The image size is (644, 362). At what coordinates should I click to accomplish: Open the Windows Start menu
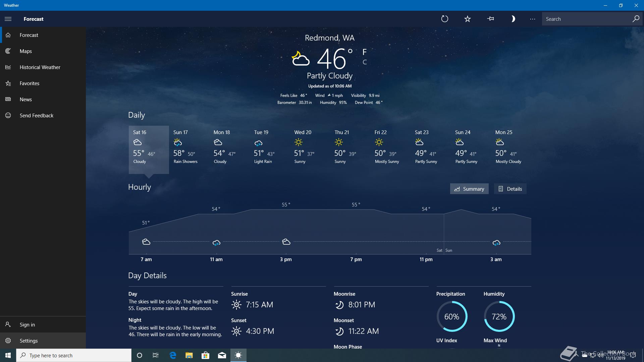[x=8, y=355]
